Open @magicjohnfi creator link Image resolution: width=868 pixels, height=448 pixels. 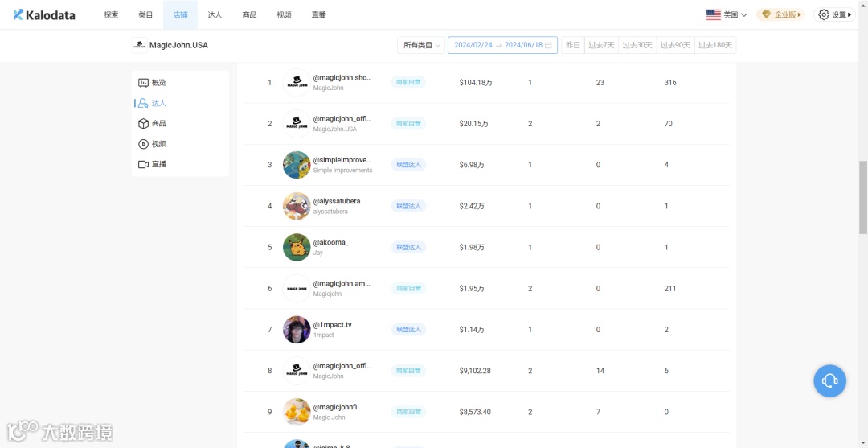(x=335, y=407)
